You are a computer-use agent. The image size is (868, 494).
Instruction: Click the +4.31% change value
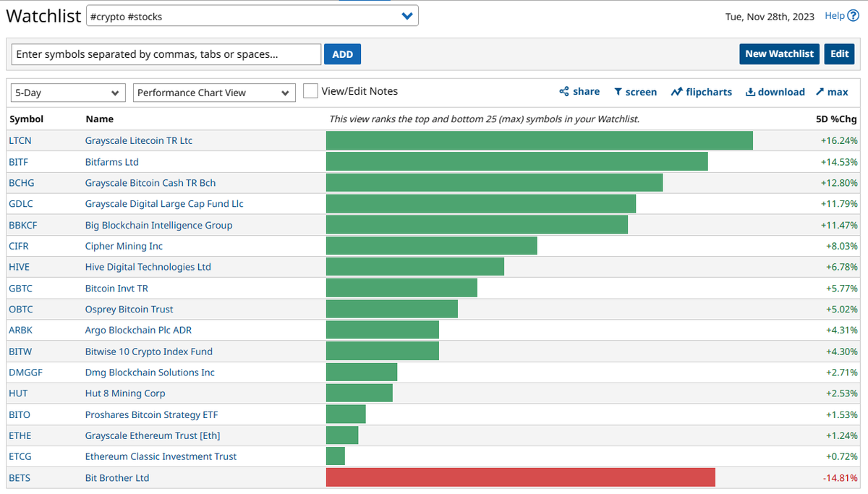pyautogui.click(x=842, y=330)
